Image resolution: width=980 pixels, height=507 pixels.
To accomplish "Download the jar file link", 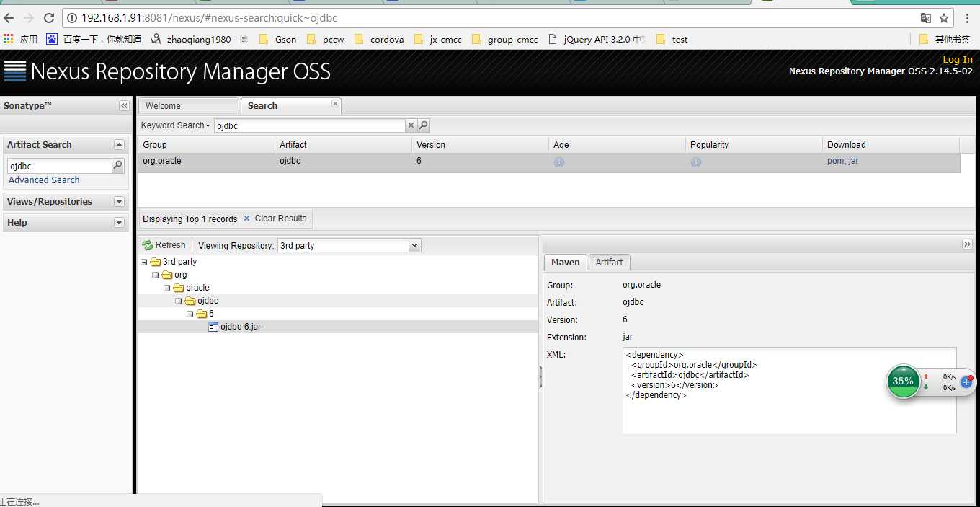I will point(853,161).
